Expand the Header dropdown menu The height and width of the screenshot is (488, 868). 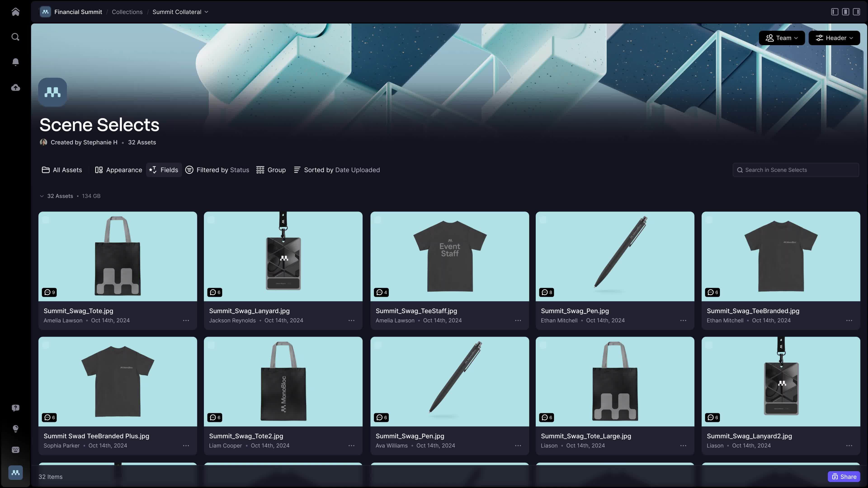coord(834,38)
